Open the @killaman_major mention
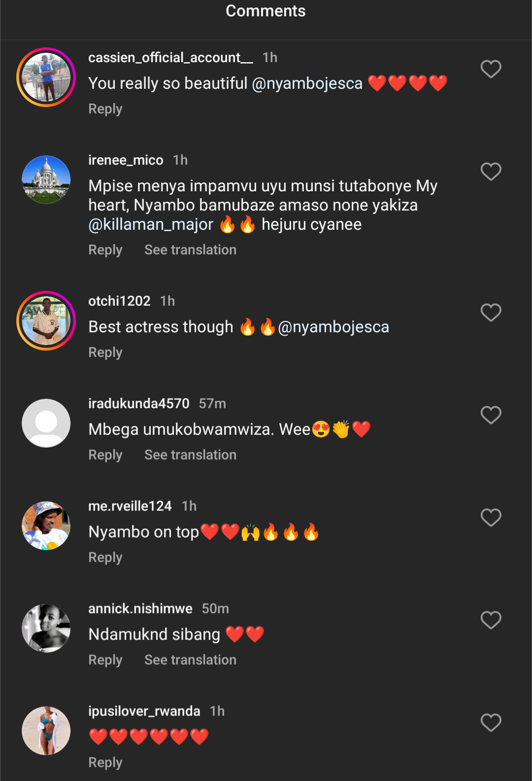Image resolution: width=532 pixels, height=781 pixels. 151,225
